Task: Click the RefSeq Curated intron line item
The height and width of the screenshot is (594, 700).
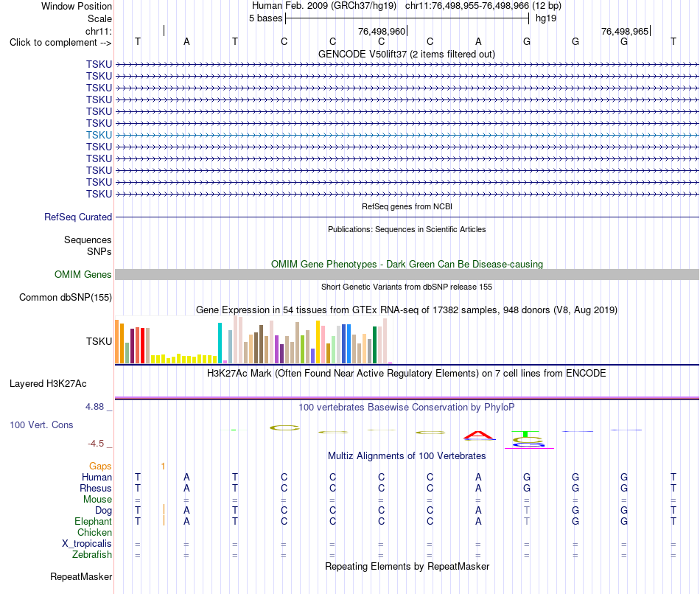Action: point(407,217)
